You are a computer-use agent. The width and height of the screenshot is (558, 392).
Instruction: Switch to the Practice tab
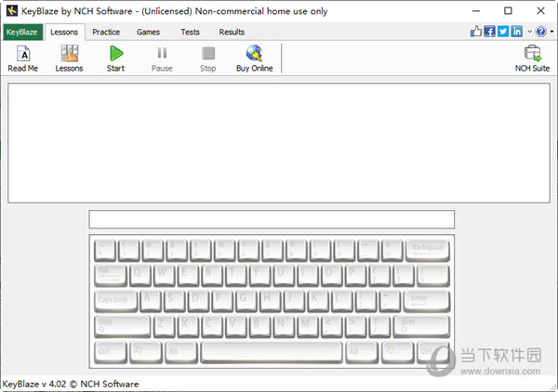pyautogui.click(x=106, y=32)
